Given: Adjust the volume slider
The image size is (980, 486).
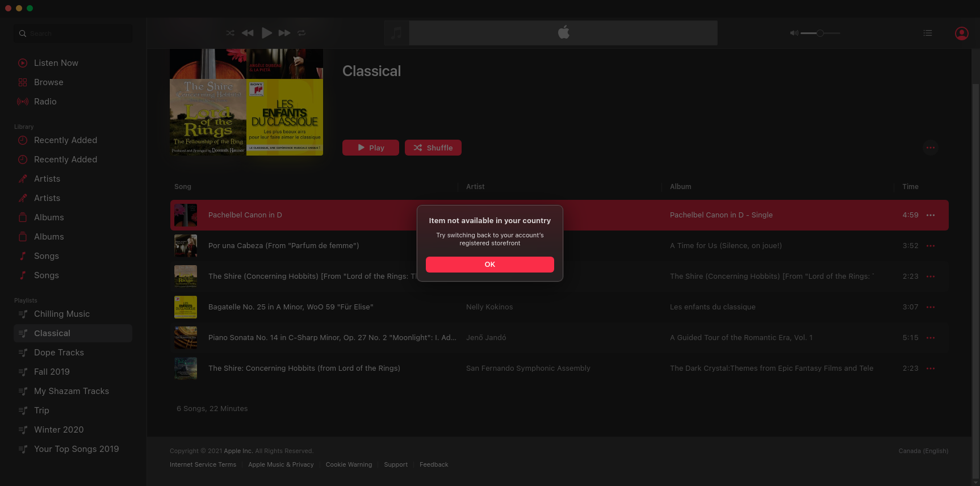Looking at the screenshot, I should [x=820, y=33].
